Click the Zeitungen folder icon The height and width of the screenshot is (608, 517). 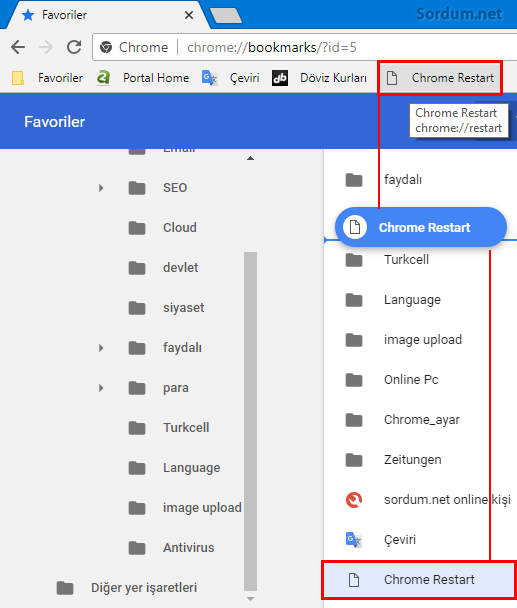tap(354, 459)
